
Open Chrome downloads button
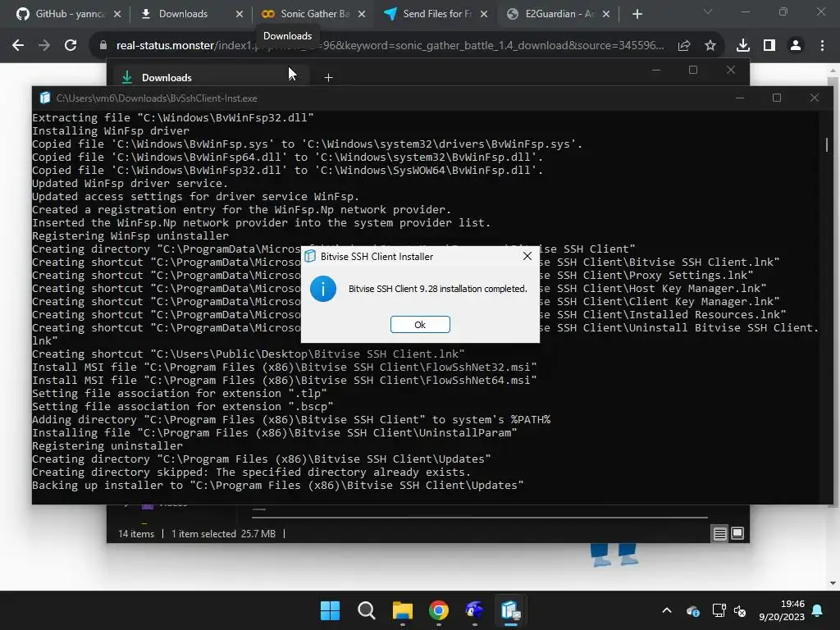pos(743,46)
